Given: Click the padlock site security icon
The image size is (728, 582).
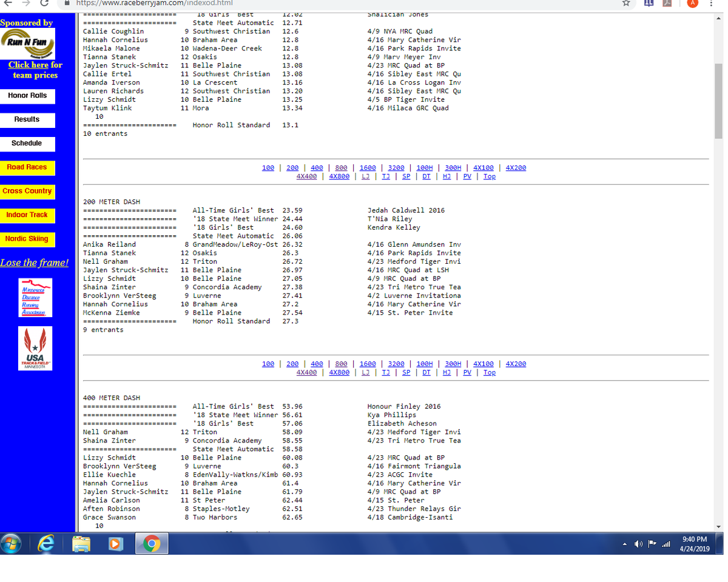Looking at the screenshot, I should [x=68, y=4].
